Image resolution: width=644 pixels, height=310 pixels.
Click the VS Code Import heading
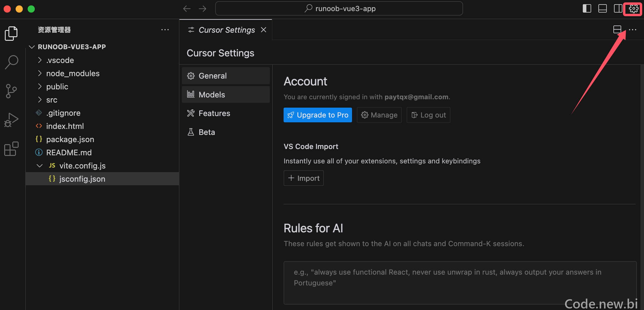[x=311, y=146]
